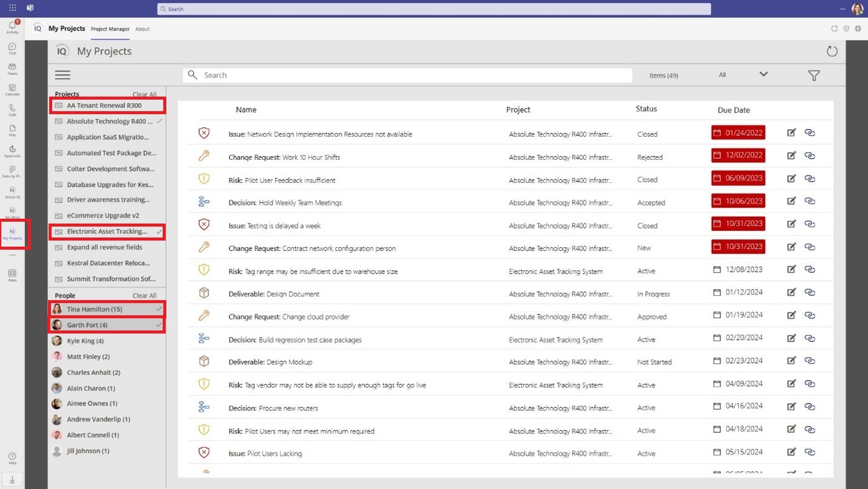The height and width of the screenshot is (489, 868).
Task: Open the Calendar app icon
Action: point(12,90)
